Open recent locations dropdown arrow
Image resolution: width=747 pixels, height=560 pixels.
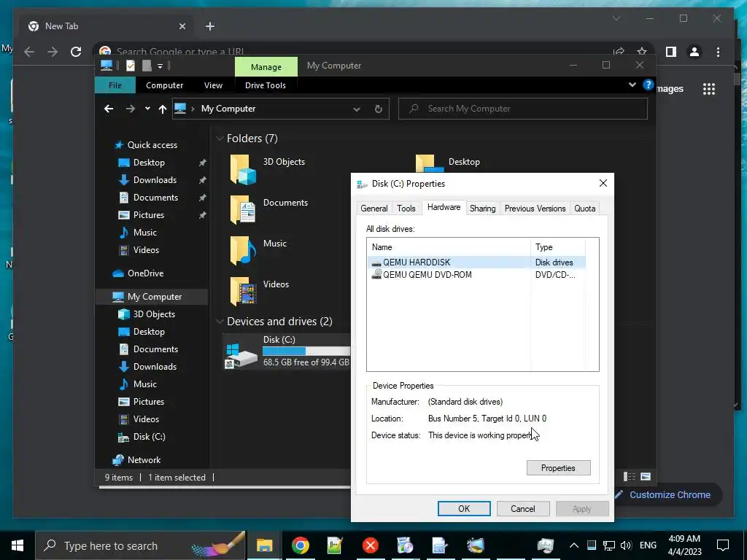click(x=147, y=109)
